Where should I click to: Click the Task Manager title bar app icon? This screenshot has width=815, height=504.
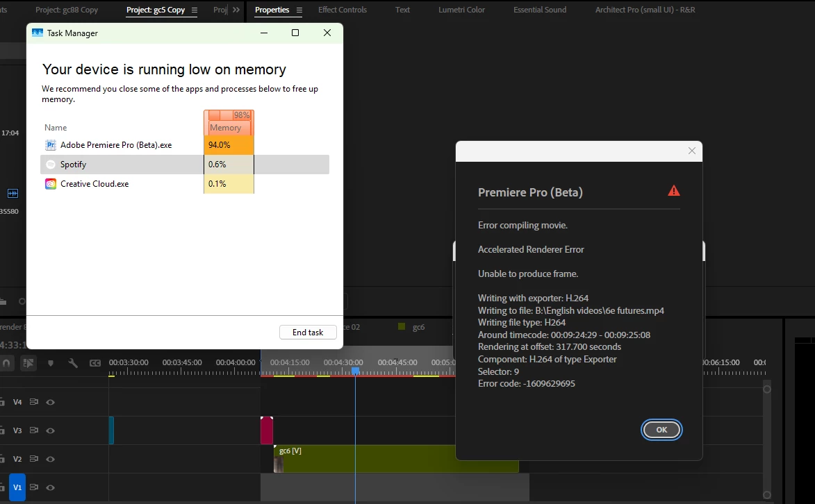38,33
